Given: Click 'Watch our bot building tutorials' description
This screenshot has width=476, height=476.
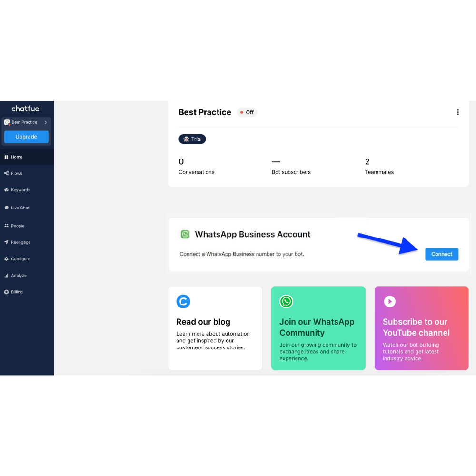Looking at the screenshot, I should [x=410, y=352].
